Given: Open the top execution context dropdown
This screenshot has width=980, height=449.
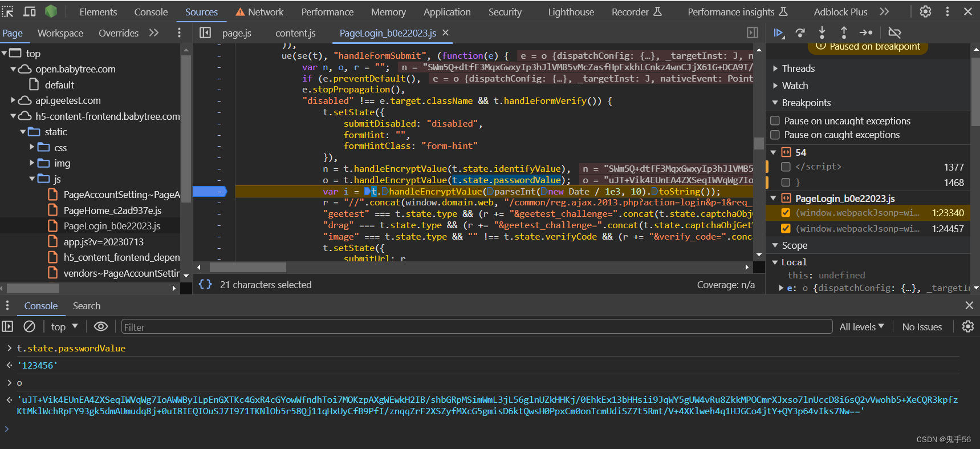Looking at the screenshot, I should click(x=64, y=327).
